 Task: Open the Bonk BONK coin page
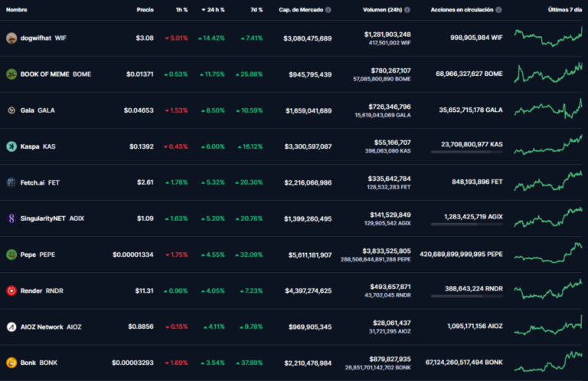click(x=38, y=363)
